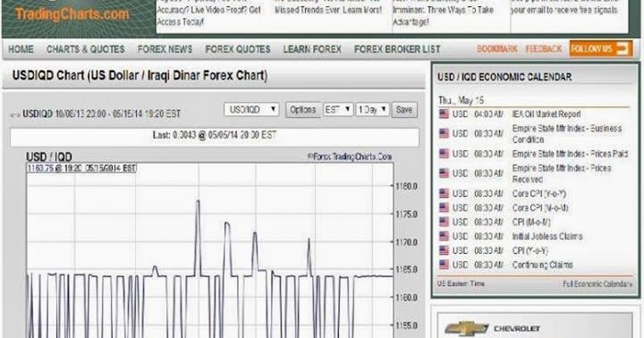
Task: Click the TradingCharts.com logo
Action: pyautogui.click(x=72, y=14)
